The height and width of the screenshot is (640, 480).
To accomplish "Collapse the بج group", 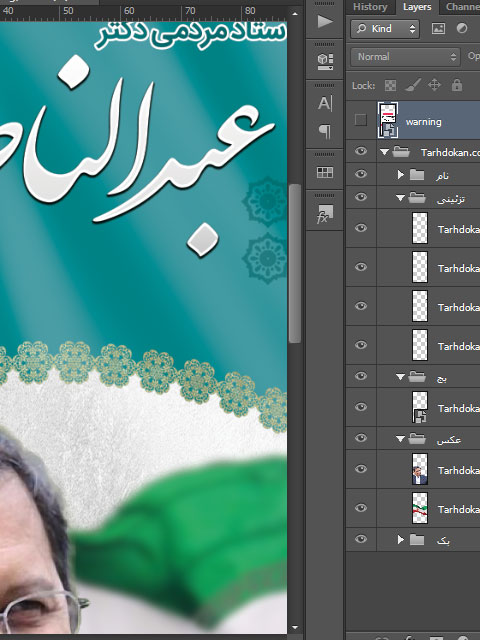I will point(400,377).
